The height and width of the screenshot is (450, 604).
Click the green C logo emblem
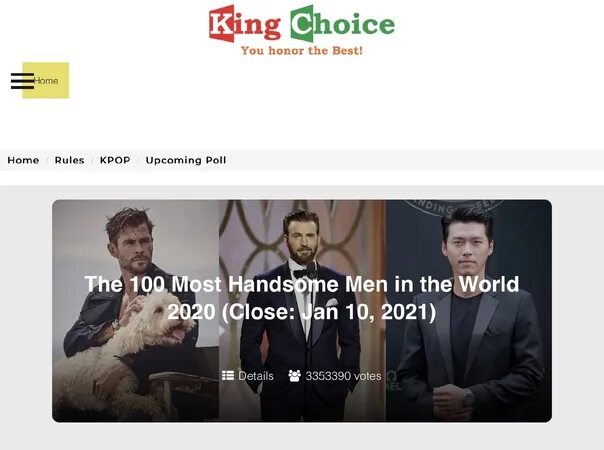click(302, 24)
